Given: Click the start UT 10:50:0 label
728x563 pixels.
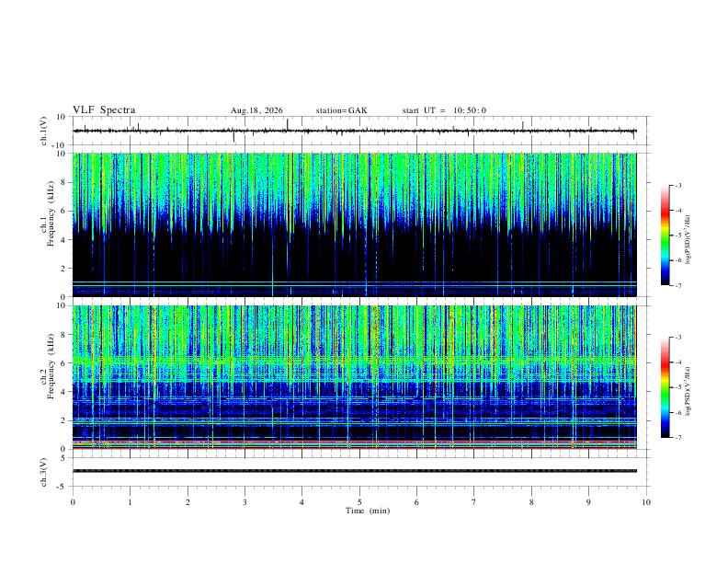Looking at the screenshot, I should (444, 110).
